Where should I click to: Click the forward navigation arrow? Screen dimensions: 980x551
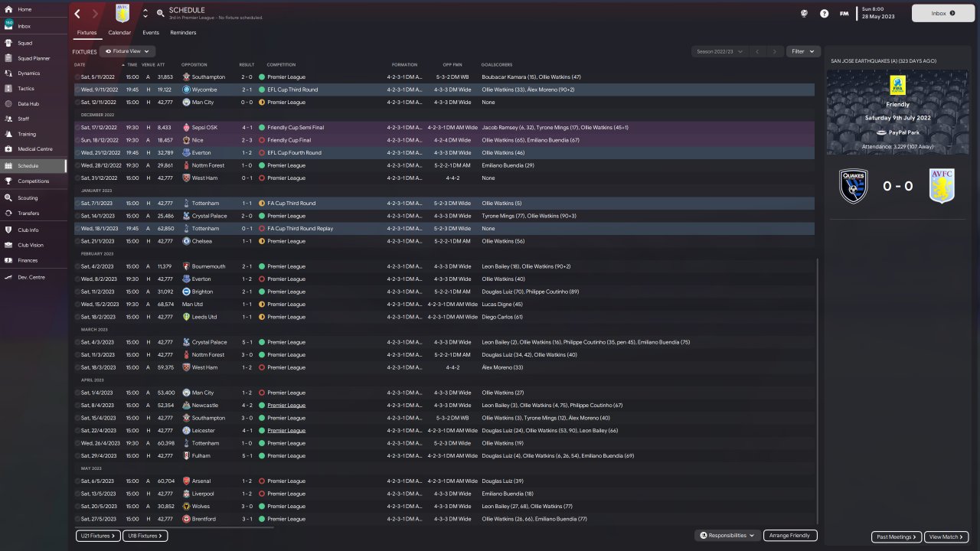tap(95, 14)
